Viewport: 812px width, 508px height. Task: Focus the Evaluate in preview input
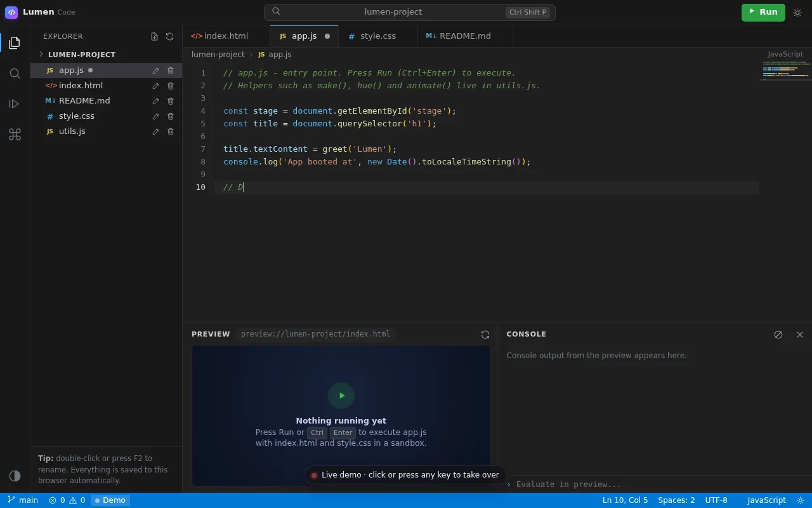click(660, 485)
